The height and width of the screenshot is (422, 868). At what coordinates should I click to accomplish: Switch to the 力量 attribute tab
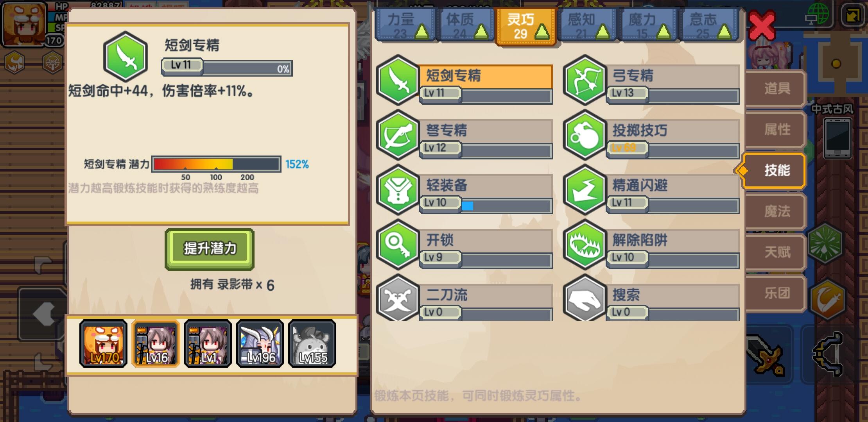pyautogui.click(x=405, y=25)
